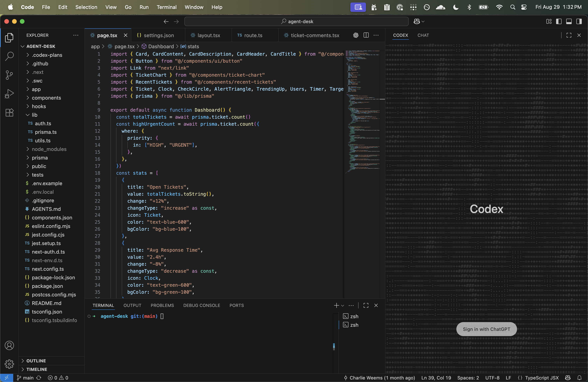Viewport: 588px width, 382px height.
Task: Open the Terminal menu
Action: pyautogui.click(x=166, y=7)
